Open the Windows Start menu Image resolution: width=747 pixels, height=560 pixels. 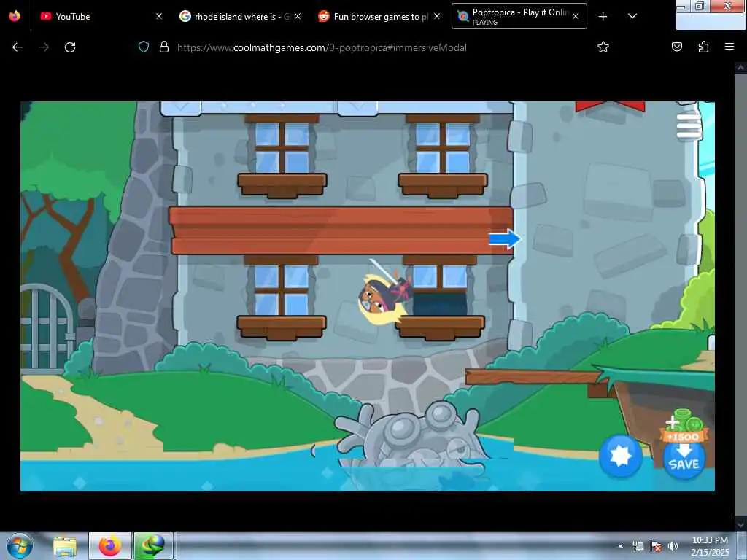[19, 545]
